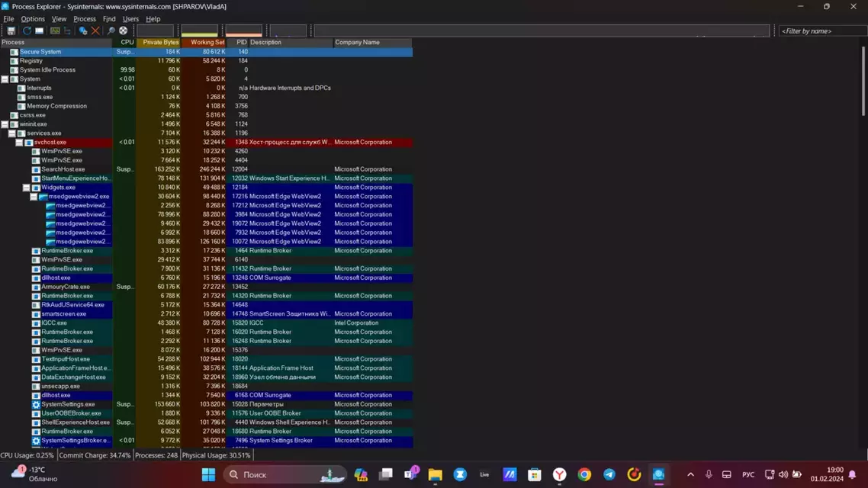Click the red Kill Process icon
The image size is (868, 488).
[96, 31]
